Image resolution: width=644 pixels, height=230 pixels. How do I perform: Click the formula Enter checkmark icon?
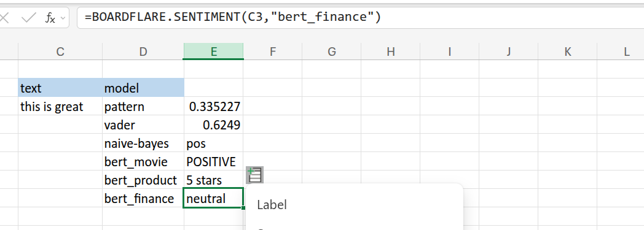coord(29,18)
